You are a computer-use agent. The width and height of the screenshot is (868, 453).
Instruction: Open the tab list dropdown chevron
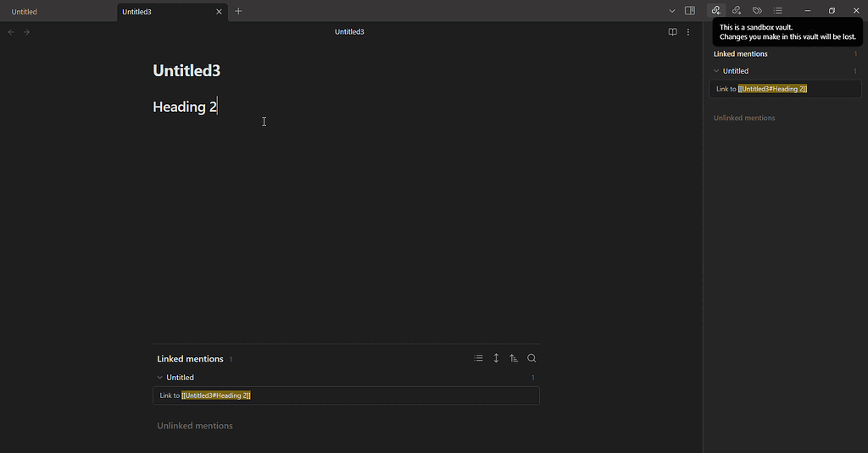[672, 11]
